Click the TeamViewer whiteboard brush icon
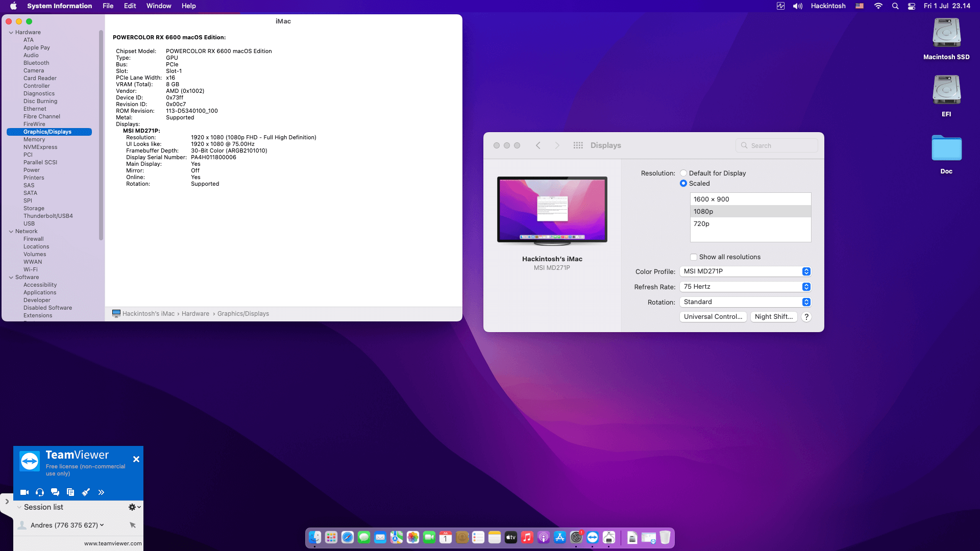The height and width of the screenshot is (551, 980). pos(86,492)
